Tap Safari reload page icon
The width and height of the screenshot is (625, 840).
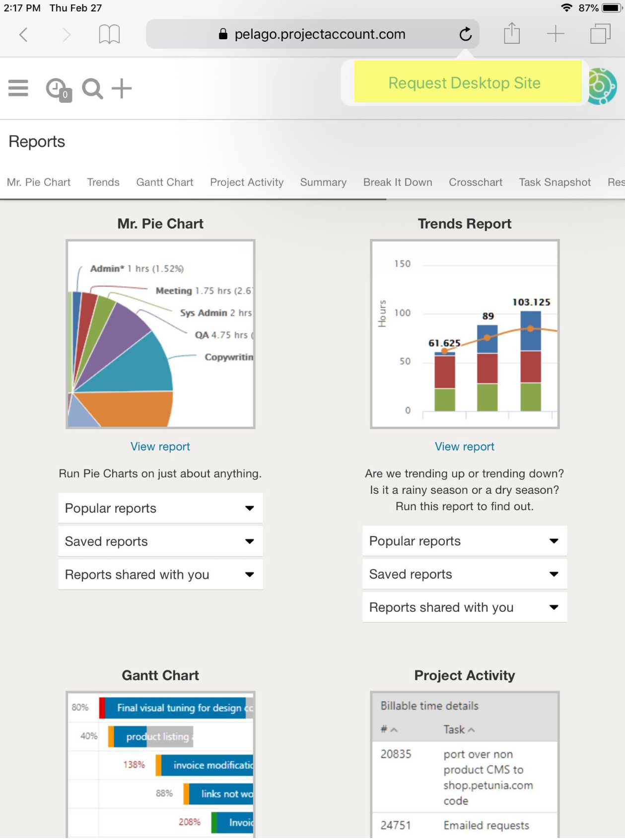point(465,34)
